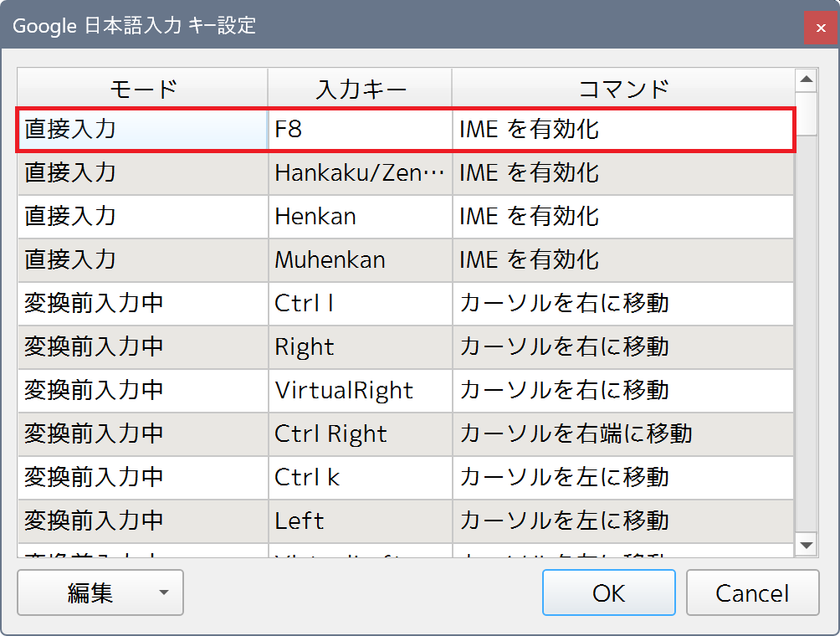
Task: Select the Ctrl l key cell
Action: (x=361, y=304)
